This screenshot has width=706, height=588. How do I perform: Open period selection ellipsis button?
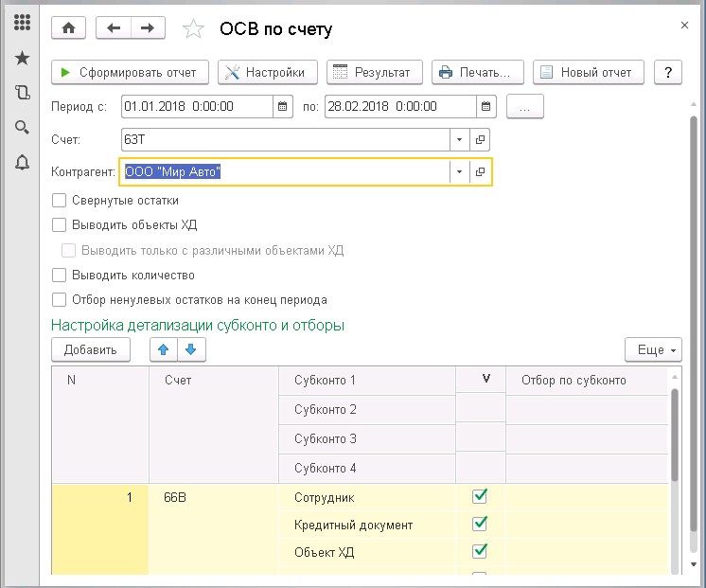525,107
